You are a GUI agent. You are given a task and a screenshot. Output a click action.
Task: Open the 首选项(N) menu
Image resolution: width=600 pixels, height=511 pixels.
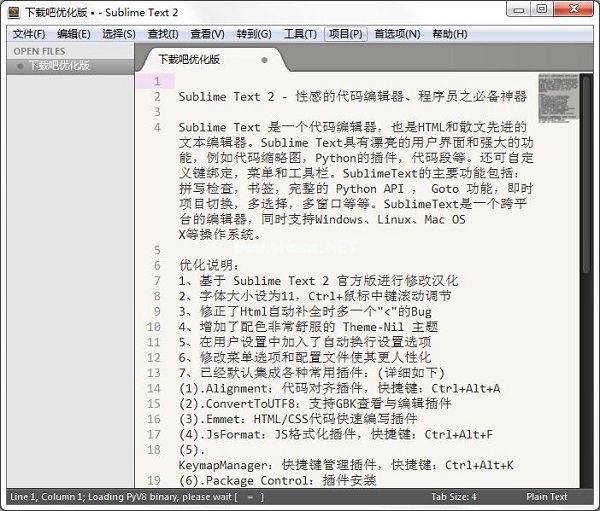pos(397,34)
